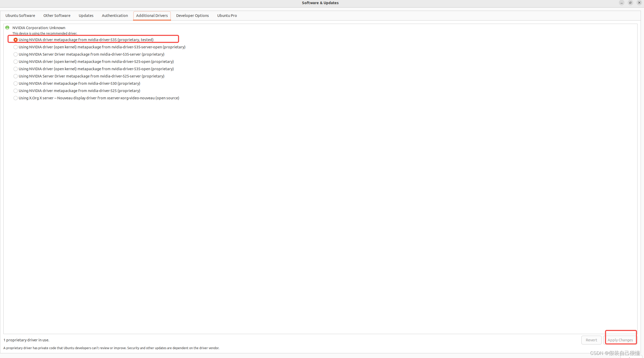Open the Authentication tab

tap(115, 16)
